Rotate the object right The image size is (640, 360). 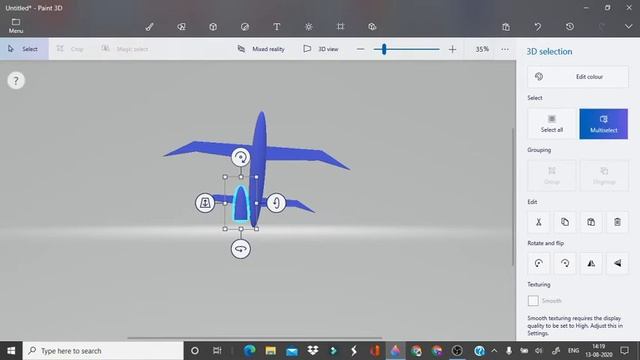[564, 263]
